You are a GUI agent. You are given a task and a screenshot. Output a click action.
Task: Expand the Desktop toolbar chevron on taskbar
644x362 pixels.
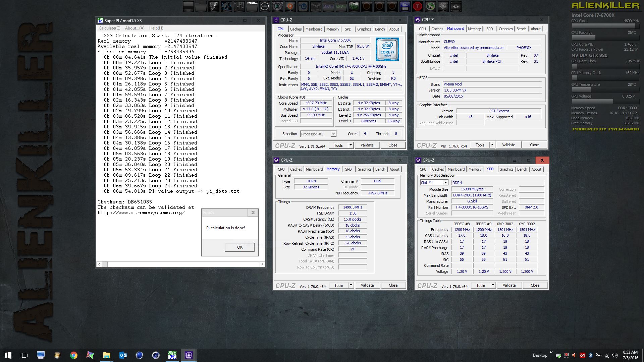(551, 352)
